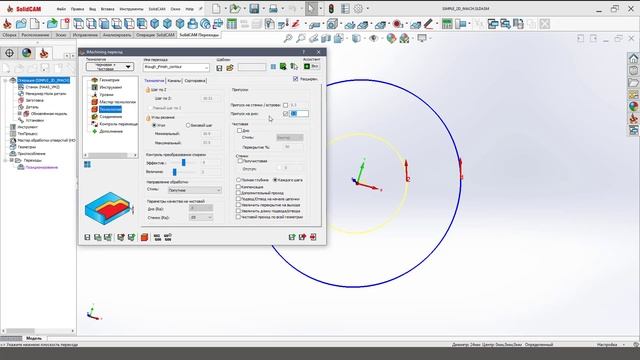Click the red exit icon at dialog bottom right
Viewport: 640px width, 360px height.
(x=313, y=237)
